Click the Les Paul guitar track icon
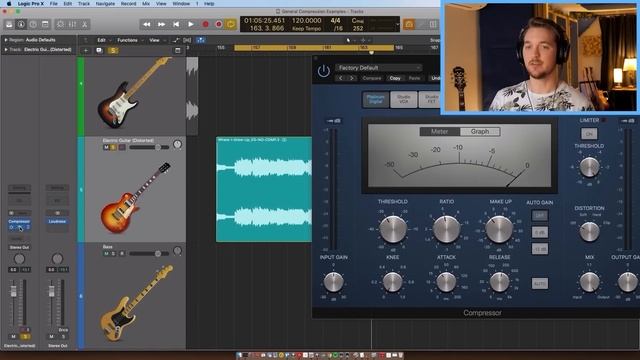The image size is (640, 360). pos(135,198)
